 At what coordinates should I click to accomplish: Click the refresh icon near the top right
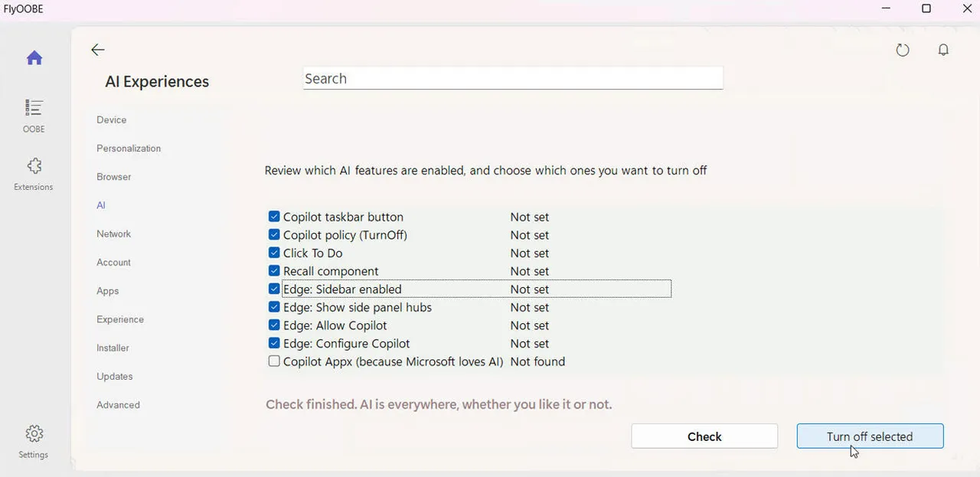(x=902, y=49)
